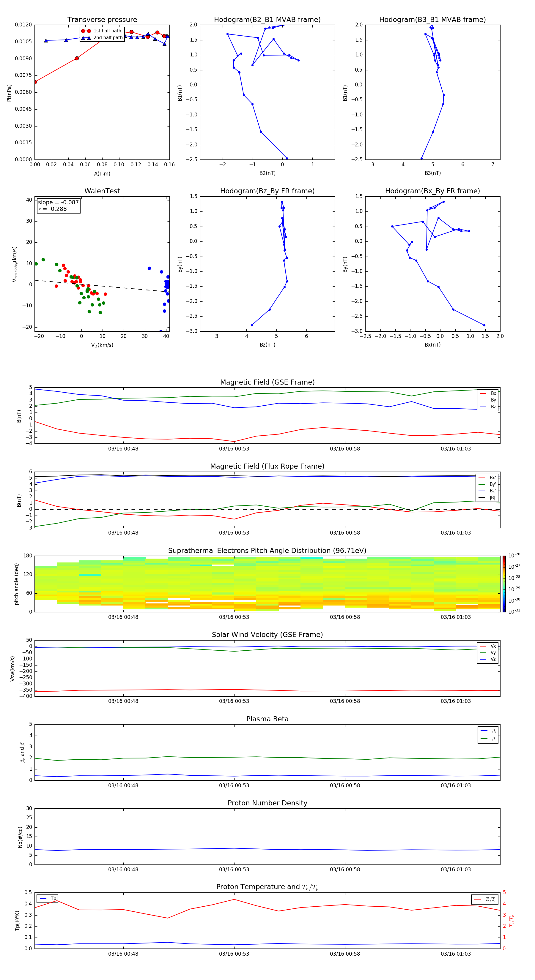Click 03/16 00:48 tick under GSE magnetic field
Image resolution: width=535 pixels, height=980 pixels.
[123, 449]
